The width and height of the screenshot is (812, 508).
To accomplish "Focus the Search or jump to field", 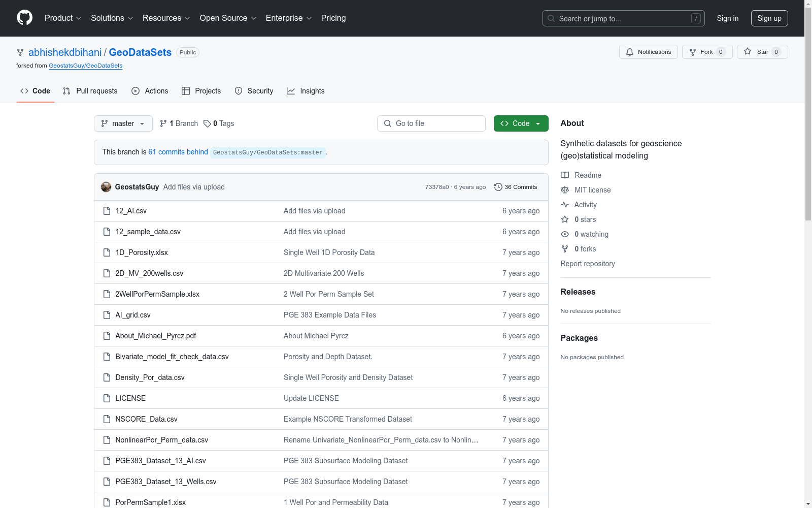I will [624, 18].
